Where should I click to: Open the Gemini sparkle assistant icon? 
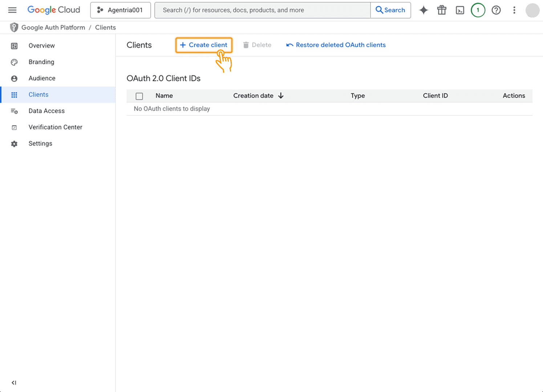424,10
